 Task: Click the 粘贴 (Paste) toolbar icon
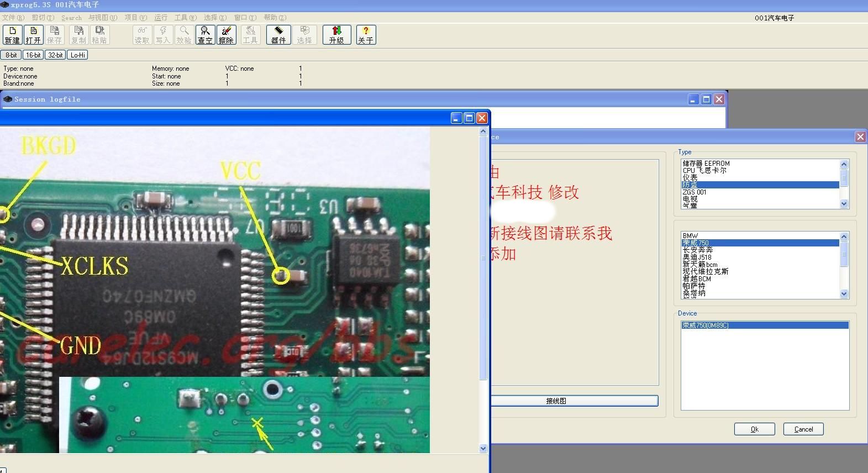(x=99, y=35)
